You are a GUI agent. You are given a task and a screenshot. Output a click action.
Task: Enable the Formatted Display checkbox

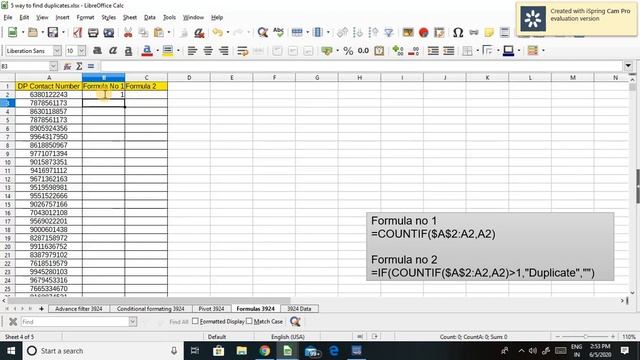195,321
